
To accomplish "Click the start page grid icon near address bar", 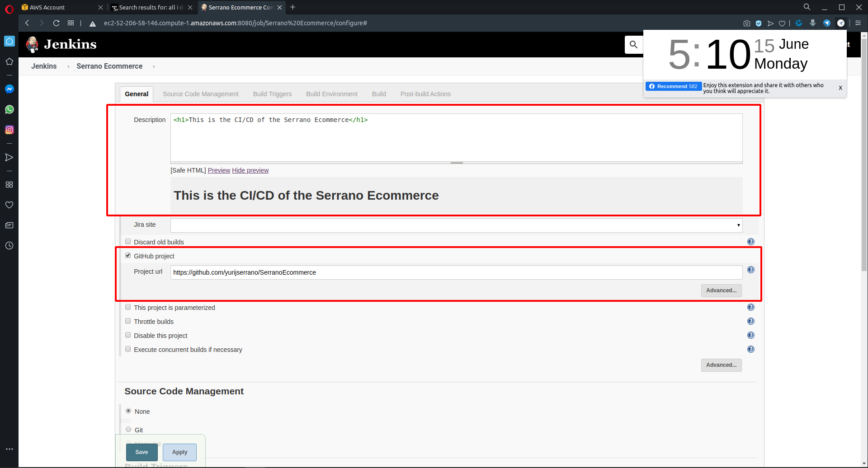I will pyautogui.click(x=71, y=23).
